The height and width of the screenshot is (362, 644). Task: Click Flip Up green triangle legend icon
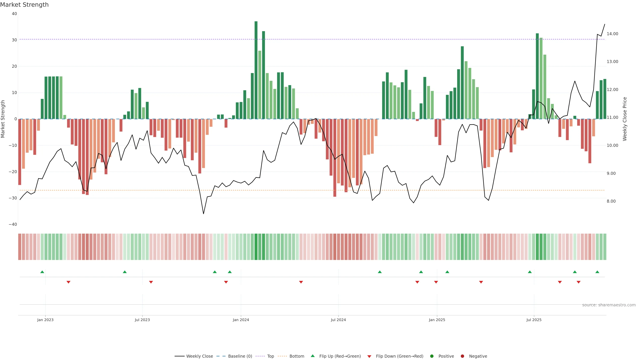click(x=312, y=356)
